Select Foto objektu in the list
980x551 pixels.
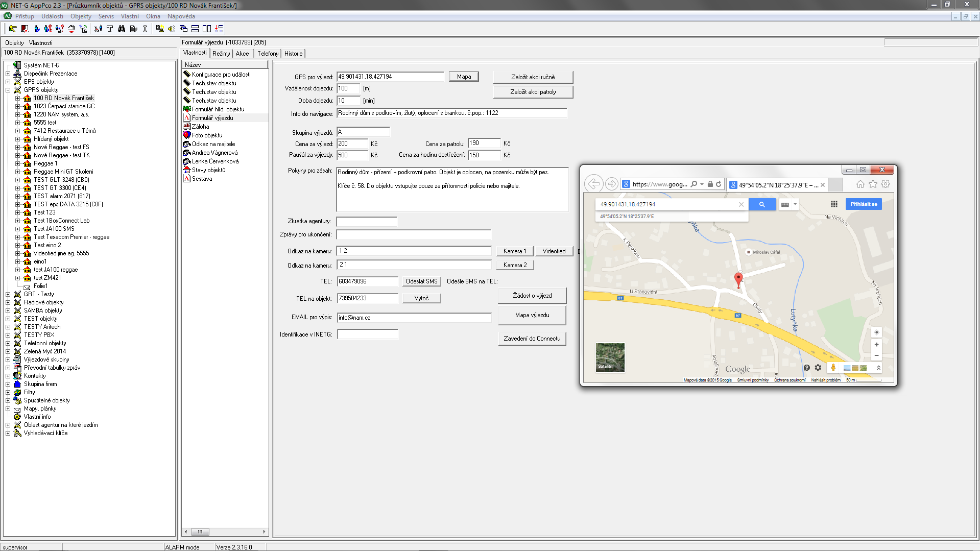[x=207, y=135]
